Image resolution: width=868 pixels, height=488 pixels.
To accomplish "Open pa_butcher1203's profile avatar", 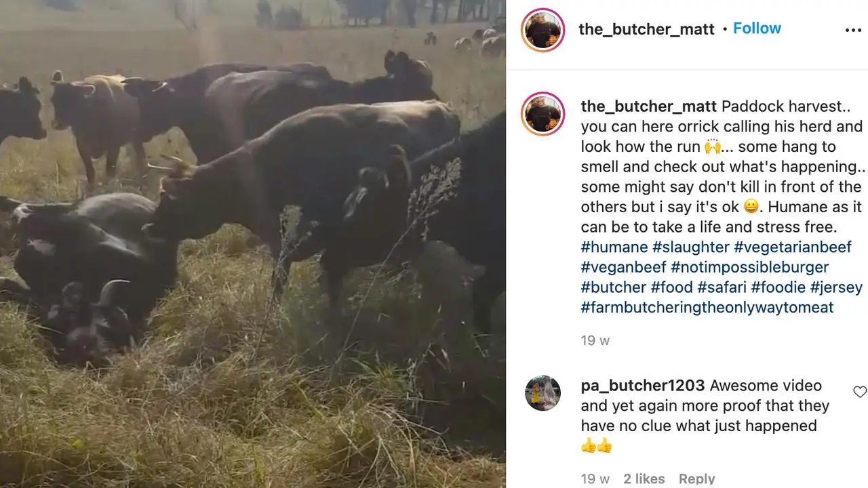I will click(542, 393).
